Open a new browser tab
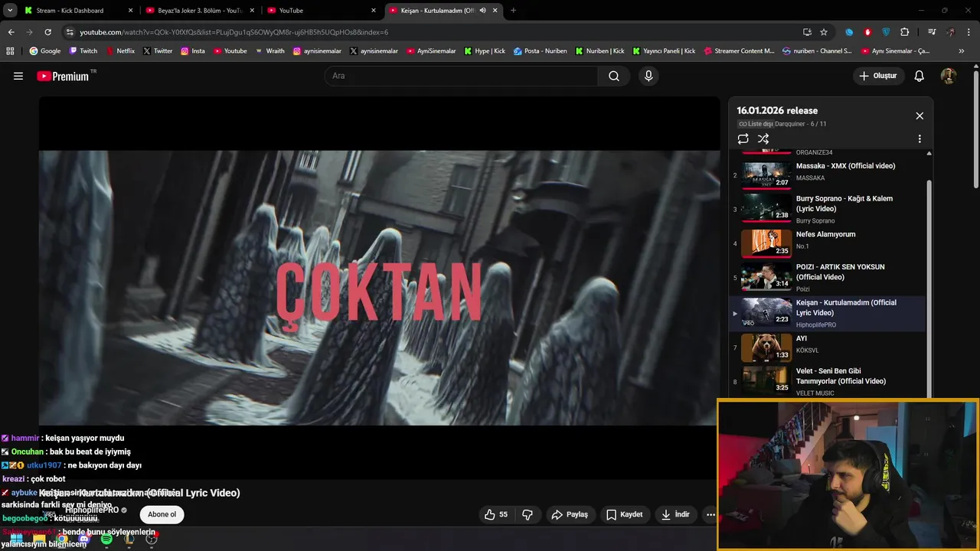 pos(513,11)
